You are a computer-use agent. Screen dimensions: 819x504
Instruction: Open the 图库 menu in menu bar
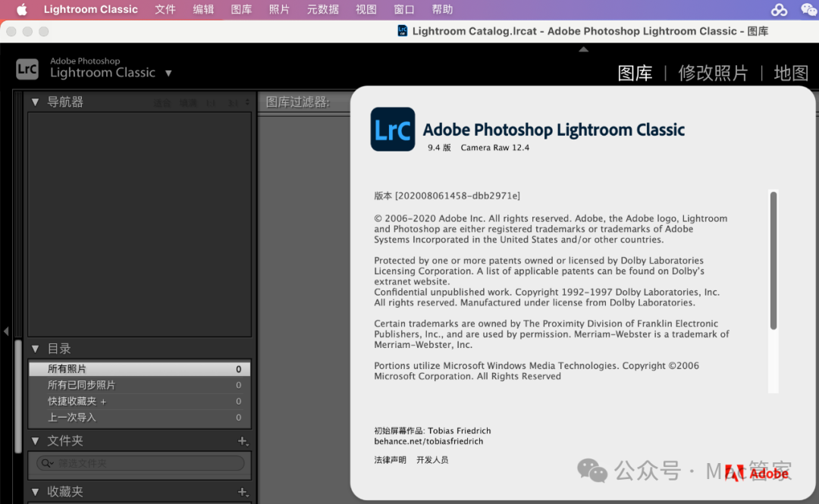241,9
